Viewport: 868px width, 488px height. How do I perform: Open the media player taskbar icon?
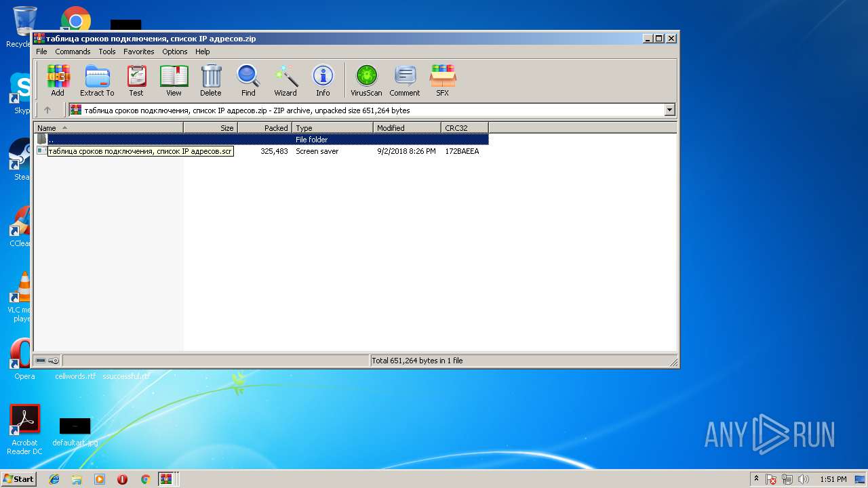pos(100,479)
